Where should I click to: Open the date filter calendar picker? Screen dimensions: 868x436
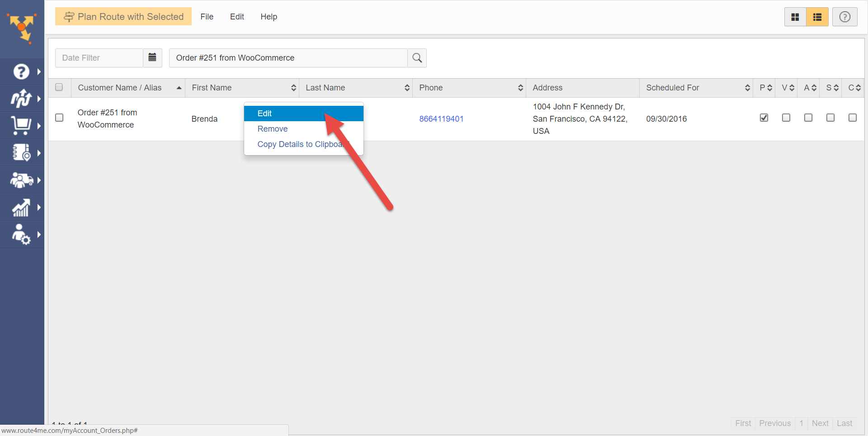click(152, 57)
